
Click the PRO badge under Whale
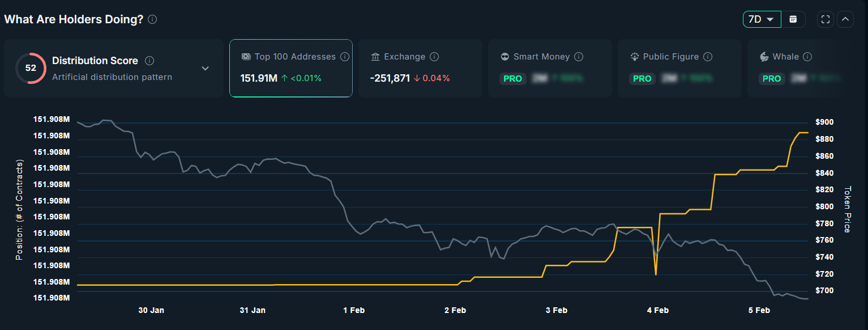772,79
